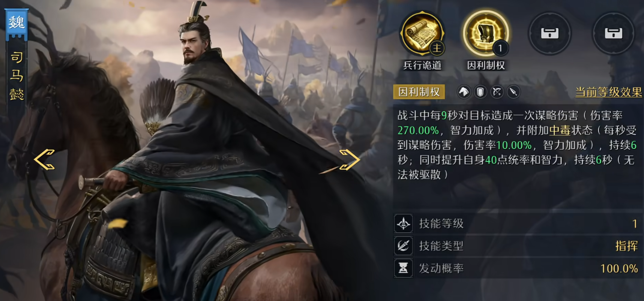Image resolution: width=644 pixels, height=301 pixels.
Task: Go to next general with right arrow
Action: (x=349, y=159)
